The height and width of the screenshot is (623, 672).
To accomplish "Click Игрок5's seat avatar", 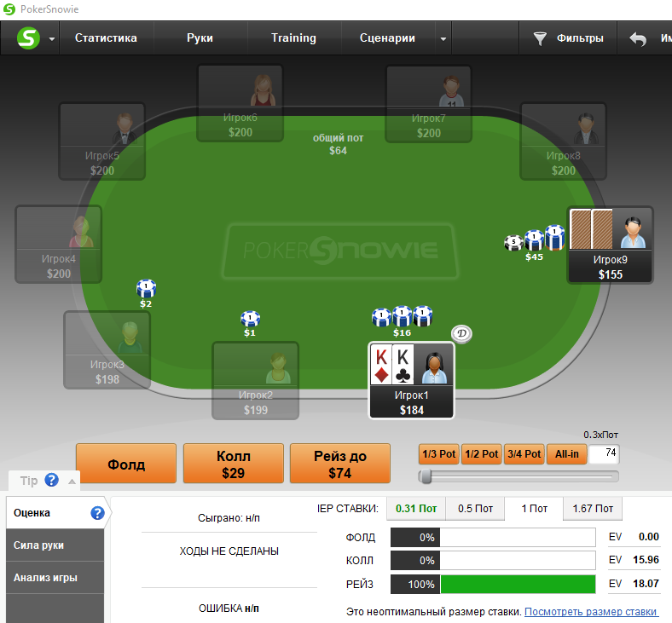I will 125,129.
